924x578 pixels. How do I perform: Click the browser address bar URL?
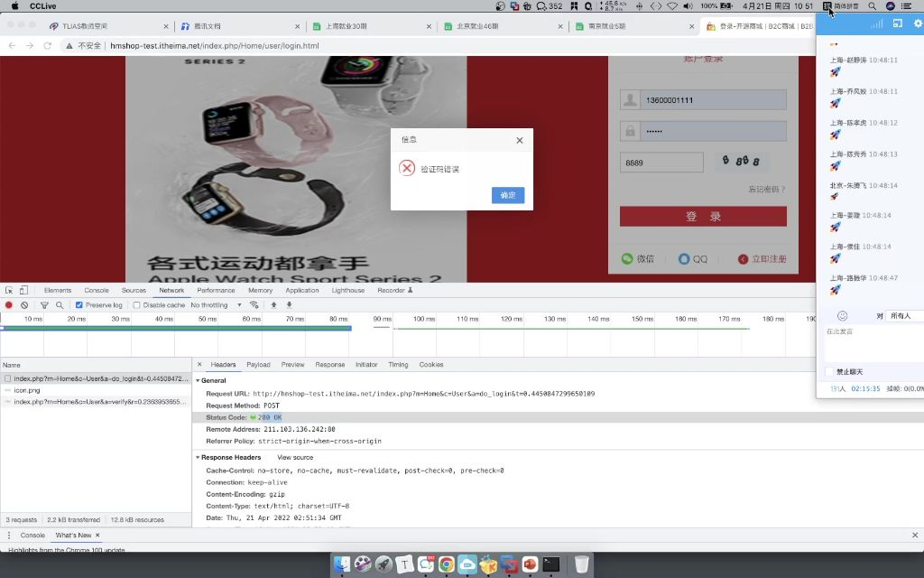(x=215, y=45)
